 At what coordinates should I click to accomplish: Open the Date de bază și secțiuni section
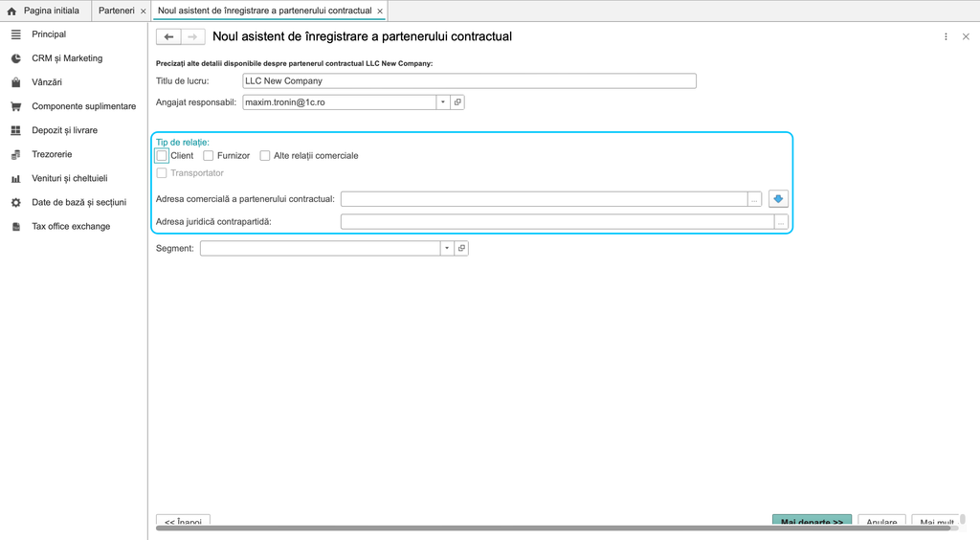pos(78,203)
